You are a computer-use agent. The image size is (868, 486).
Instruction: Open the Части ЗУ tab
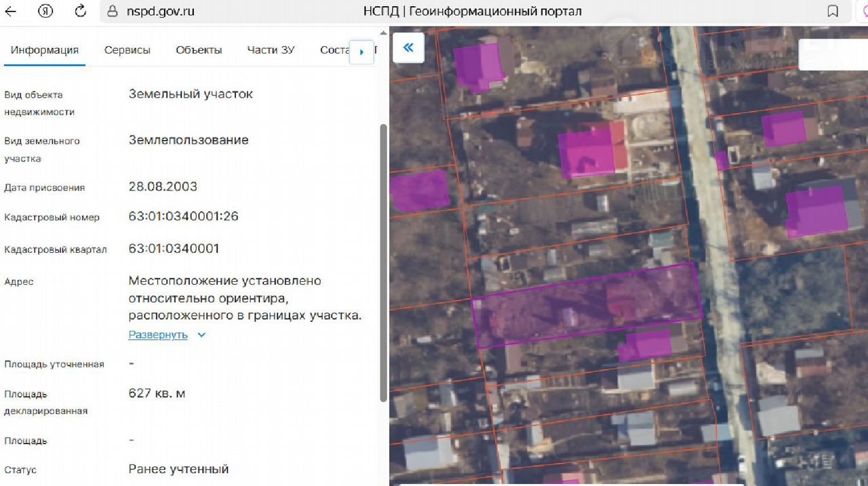coord(271,50)
